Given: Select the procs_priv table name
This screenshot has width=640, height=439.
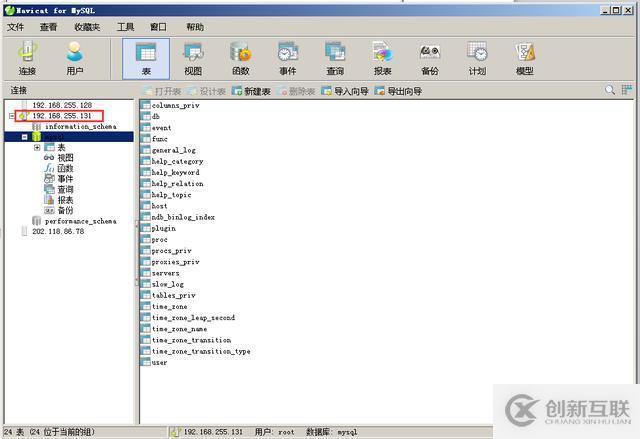Looking at the screenshot, I should pos(171,251).
